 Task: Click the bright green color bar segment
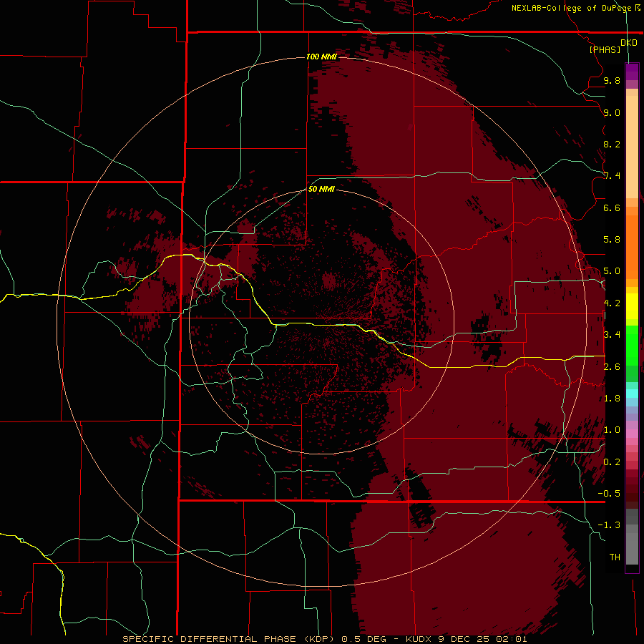632,345
